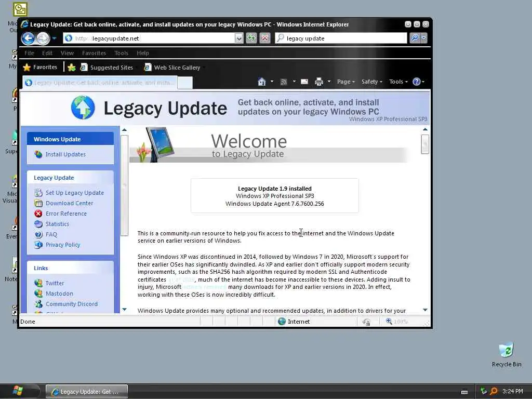Open Error Reference link
The width and height of the screenshot is (532, 399).
pyautogui.click(x=66, y=214)
